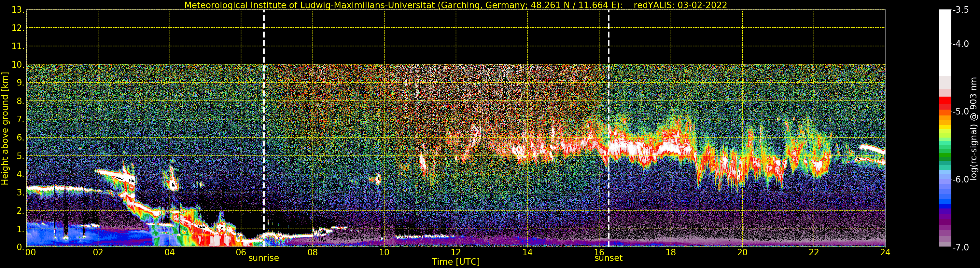
Task: Click time tick label '18'
Action: pos(671,252)
